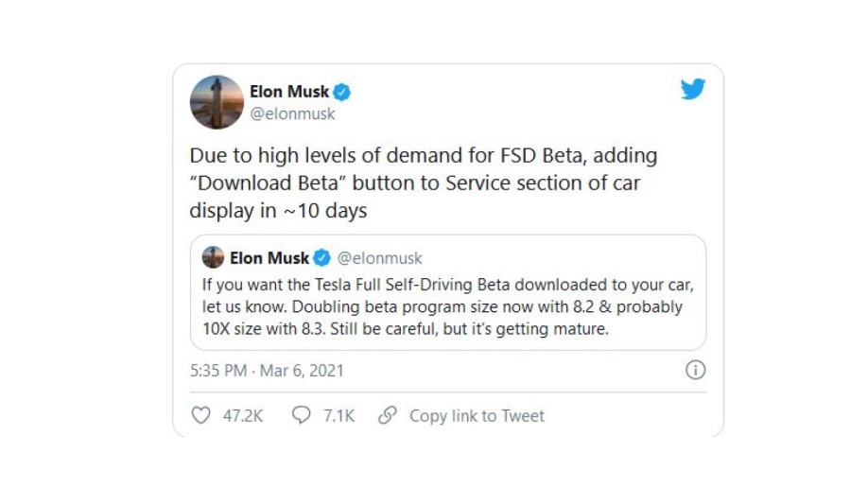The image size is (868, 488).
Task: Click the main tweet's verified badge
Action: pos(342,92)
